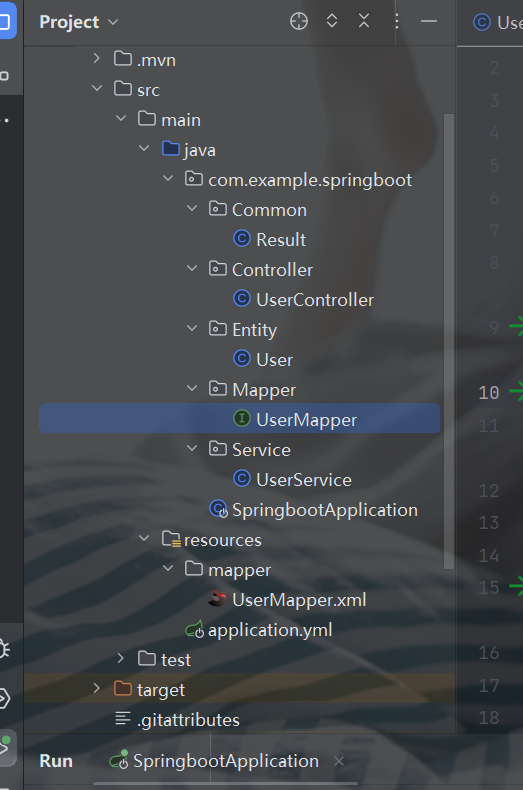Select the 'Controller' package label
Screen dimensions: 523x790
(272, 270)
